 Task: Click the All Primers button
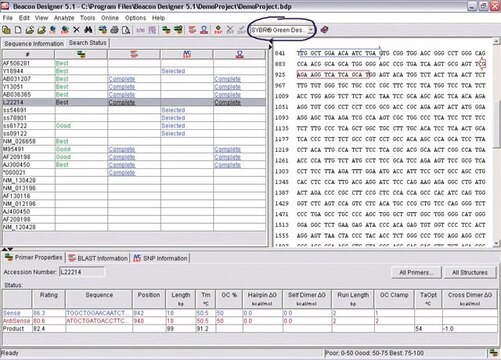tap(416, 273)
